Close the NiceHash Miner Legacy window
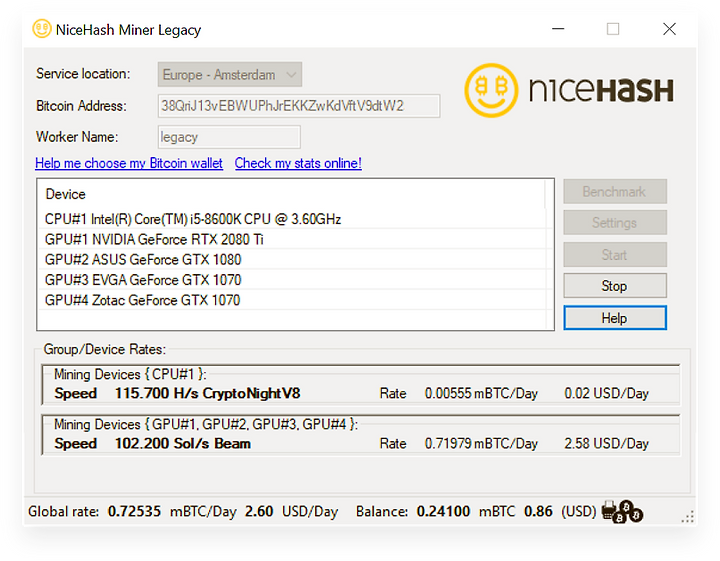 (669, 29)
